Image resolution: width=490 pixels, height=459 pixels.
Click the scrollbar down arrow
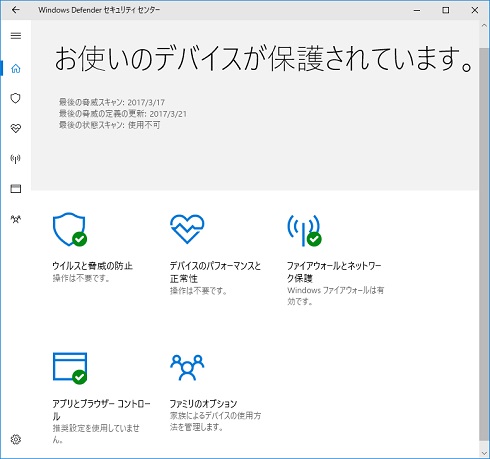(484, 453)
